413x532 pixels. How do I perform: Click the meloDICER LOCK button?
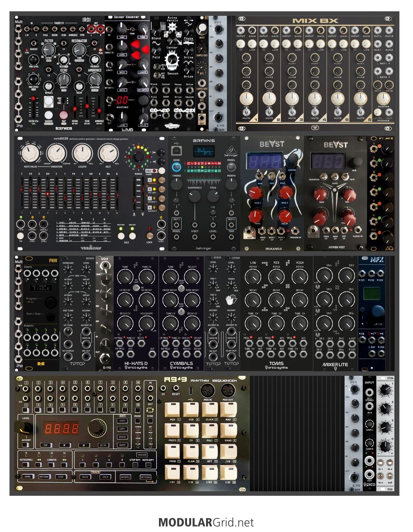pos(149,236)
